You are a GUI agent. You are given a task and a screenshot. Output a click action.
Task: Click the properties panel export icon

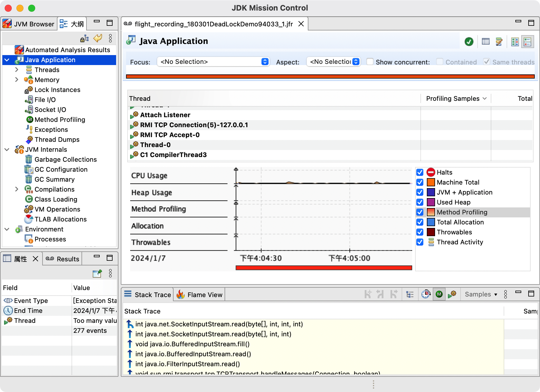tap(97, 273)
